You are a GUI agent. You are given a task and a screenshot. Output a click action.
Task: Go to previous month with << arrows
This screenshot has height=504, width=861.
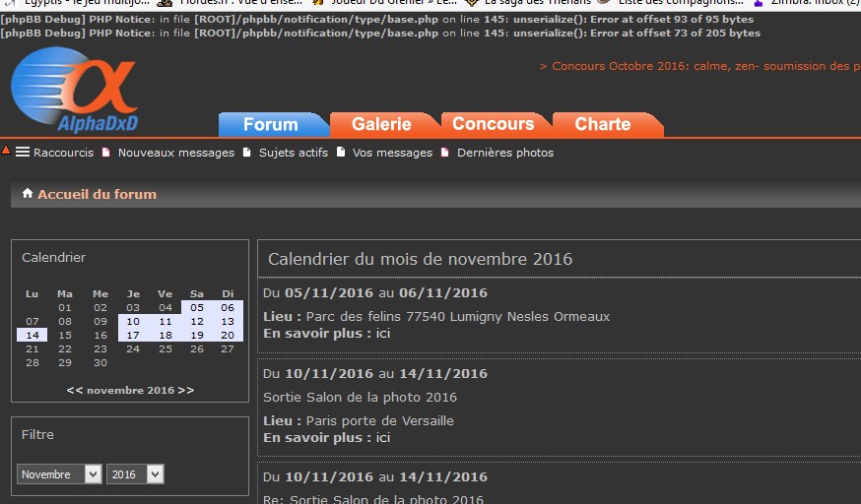(74, 391)
